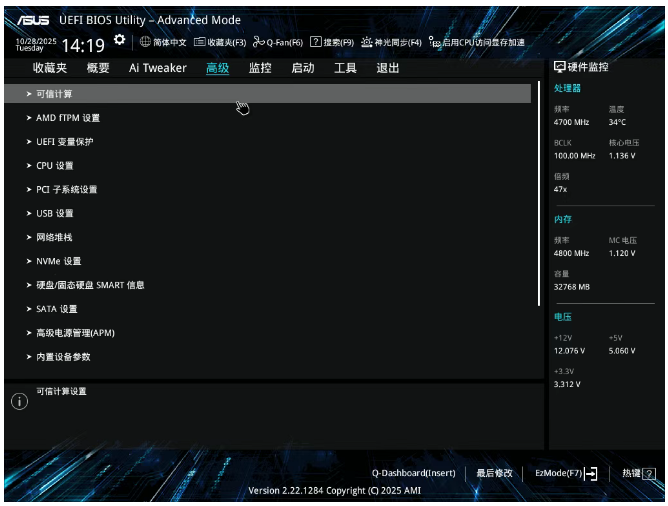668x506 pixels.
Task: Expand the CPU 设置 submenu
Action: (55, 166)
